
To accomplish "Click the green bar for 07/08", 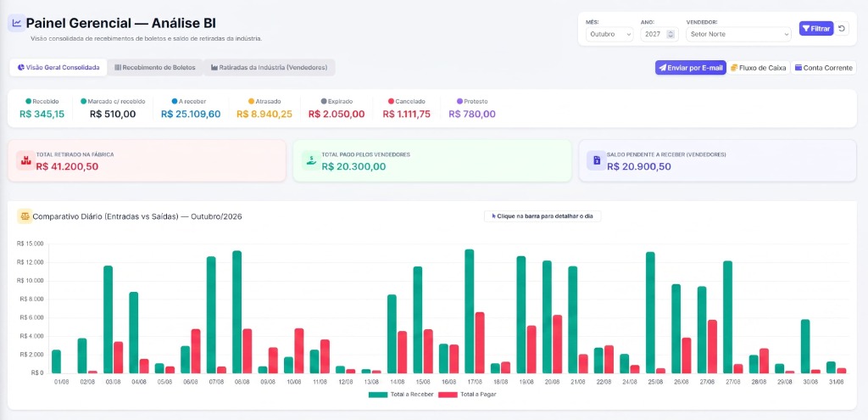I will pos(211,315).
